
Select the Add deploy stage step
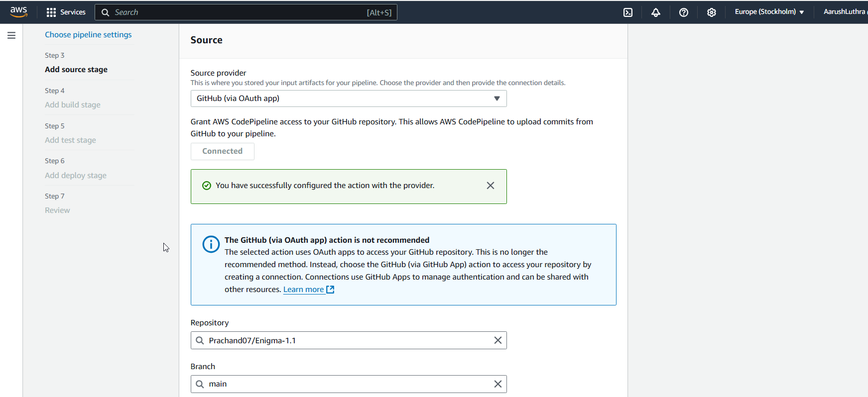[76, 176]
